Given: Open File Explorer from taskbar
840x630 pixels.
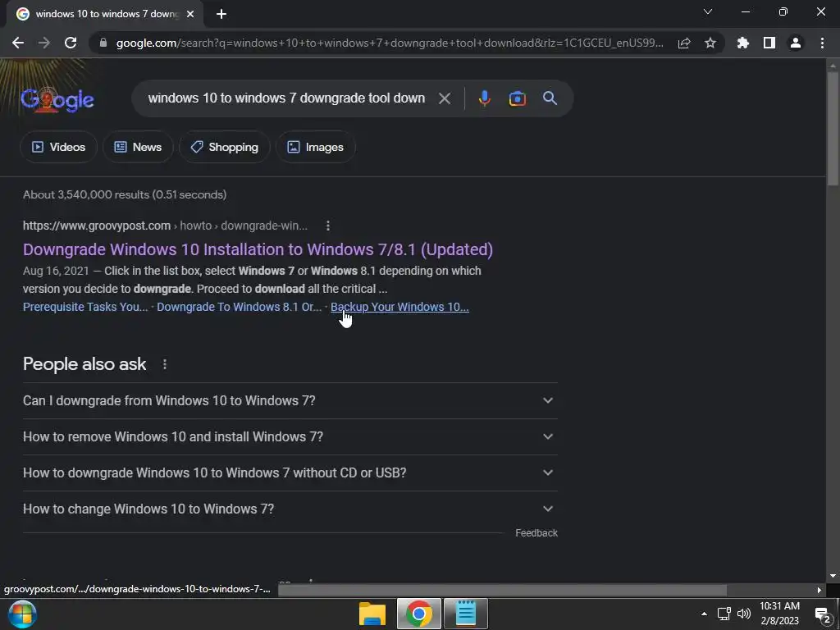Looking at the screenshot, I should tap(372, 614).
